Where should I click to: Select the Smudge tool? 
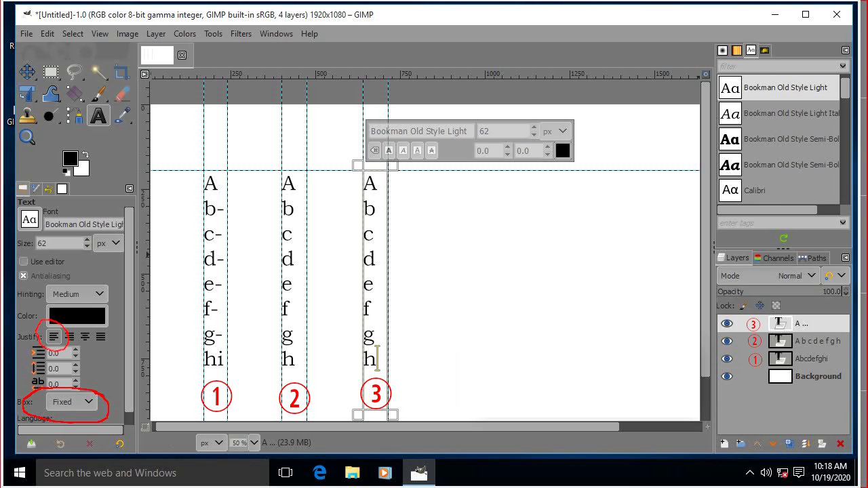51,116
